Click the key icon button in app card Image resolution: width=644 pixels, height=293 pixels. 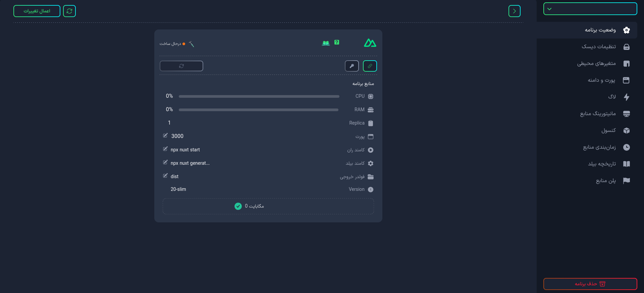point(352,66)
